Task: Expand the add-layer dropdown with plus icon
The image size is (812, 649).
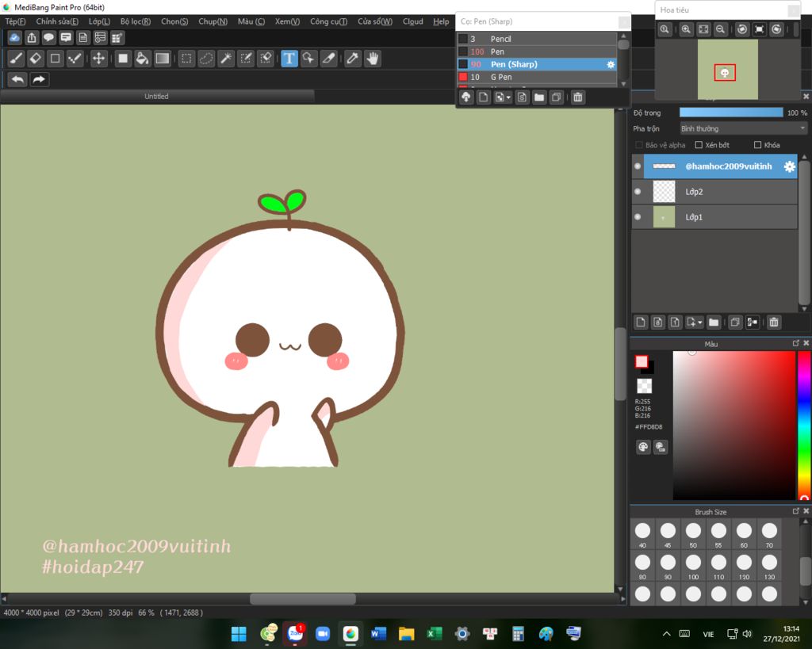Action: [694, 323]
